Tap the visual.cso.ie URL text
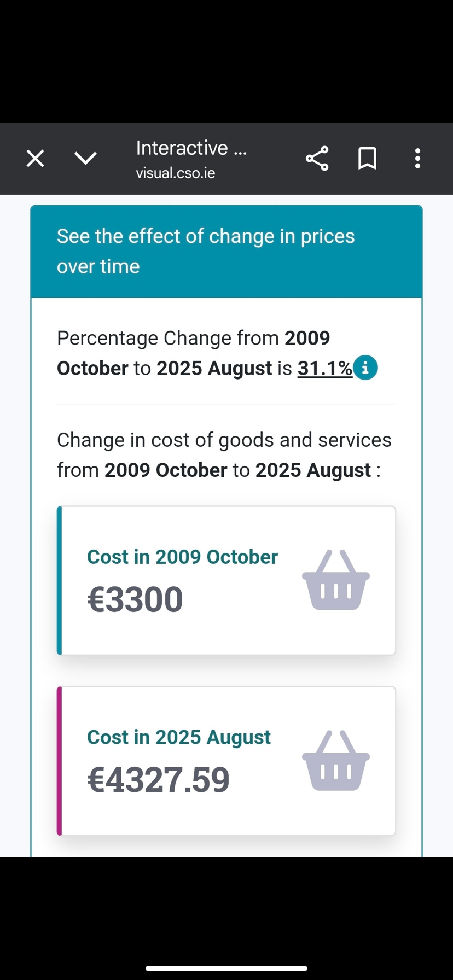This screenshot has height=980, width=453. click(176, 173)
